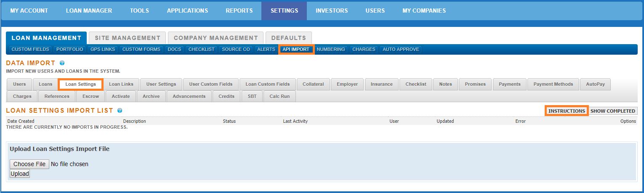Click the Status column header
Image resolution: width=644 pixels, height=193 pixels.
pos(229,121)
